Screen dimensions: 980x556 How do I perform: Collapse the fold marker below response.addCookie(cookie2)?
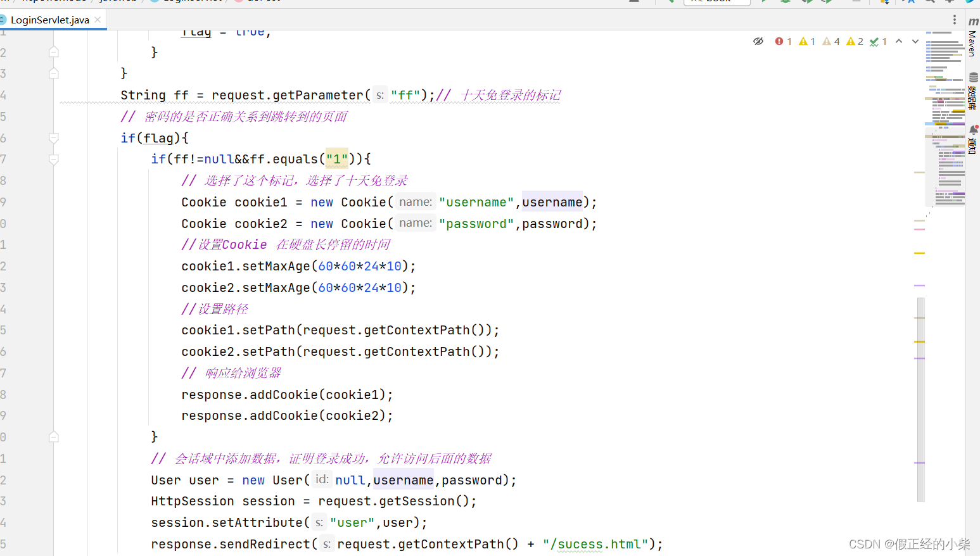pos(54,437)
